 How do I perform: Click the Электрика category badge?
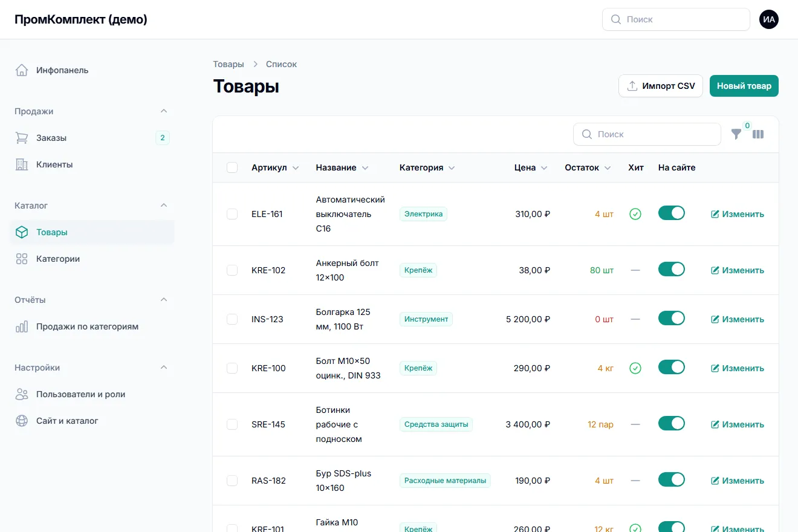[423, 214]
